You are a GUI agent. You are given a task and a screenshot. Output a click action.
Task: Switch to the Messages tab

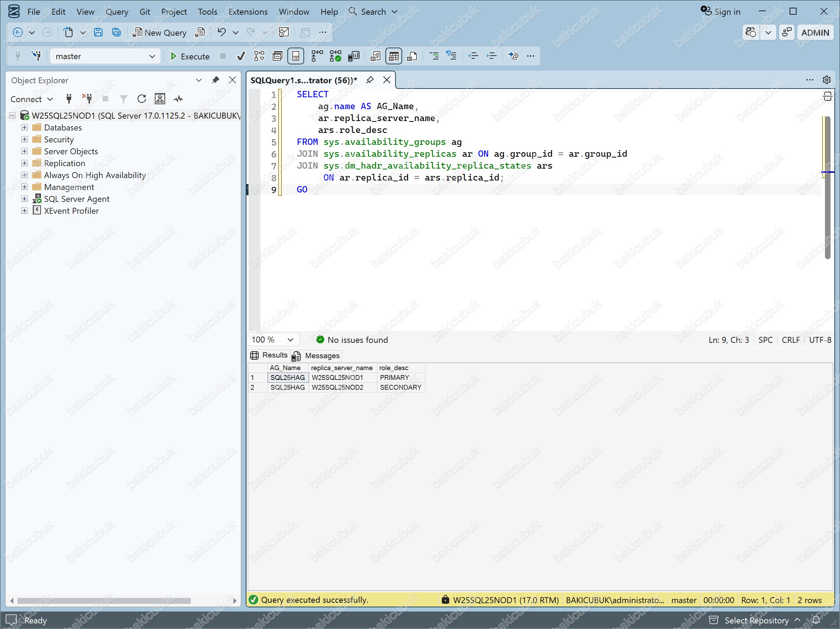[317, 356]
